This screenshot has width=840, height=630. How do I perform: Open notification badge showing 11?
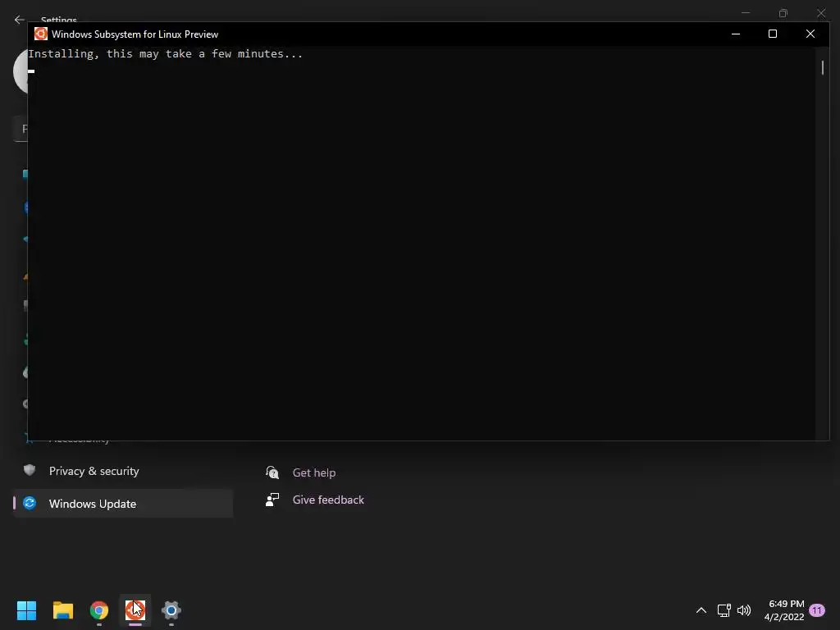click(x=817, y=610)
